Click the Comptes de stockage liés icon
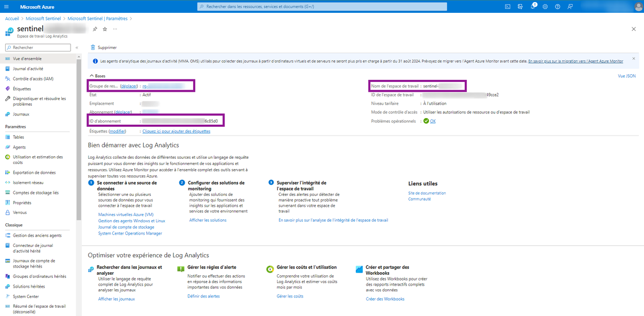Screen dimensions: 644x316 tap(8, 193)
